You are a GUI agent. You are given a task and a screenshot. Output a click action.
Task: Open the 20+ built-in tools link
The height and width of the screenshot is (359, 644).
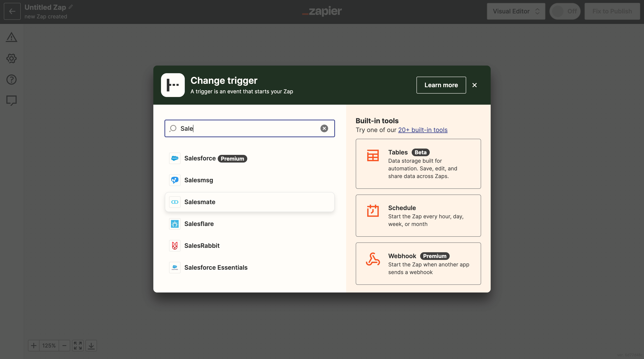[x=423, y=130]
